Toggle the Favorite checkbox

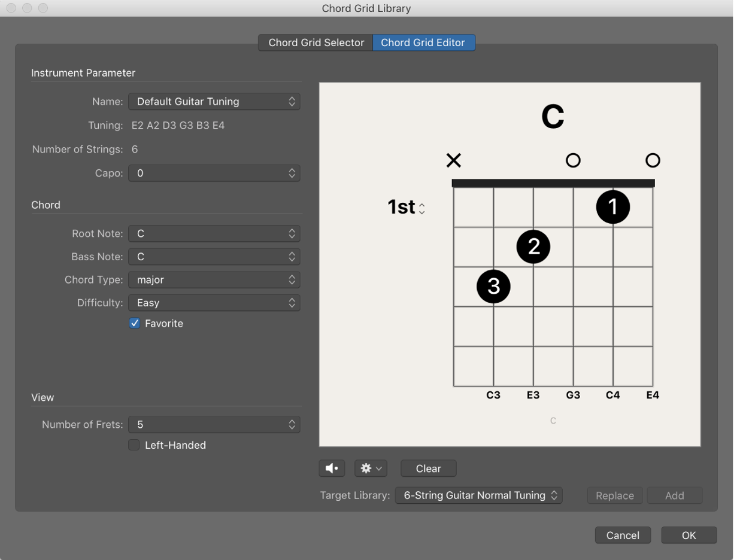pyautogui.click(x=134, y=323)
